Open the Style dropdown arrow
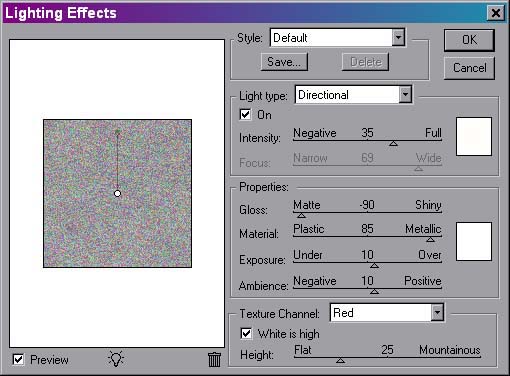 [x=398, y=37]
